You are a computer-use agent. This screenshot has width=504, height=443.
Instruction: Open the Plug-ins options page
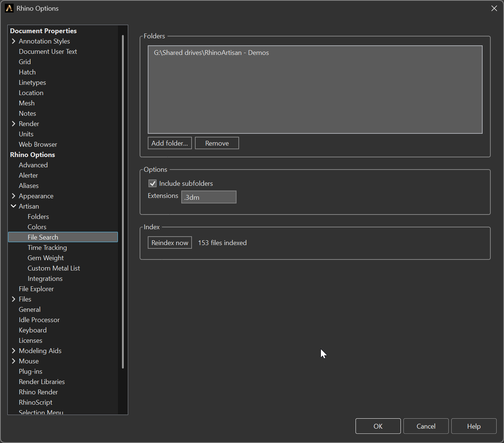(x=31, y=372)
